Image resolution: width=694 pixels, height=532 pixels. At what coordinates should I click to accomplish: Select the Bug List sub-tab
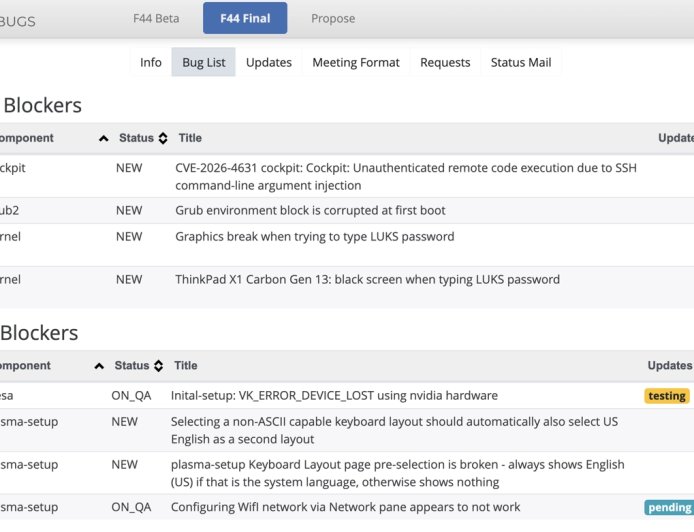coord(204,62)
